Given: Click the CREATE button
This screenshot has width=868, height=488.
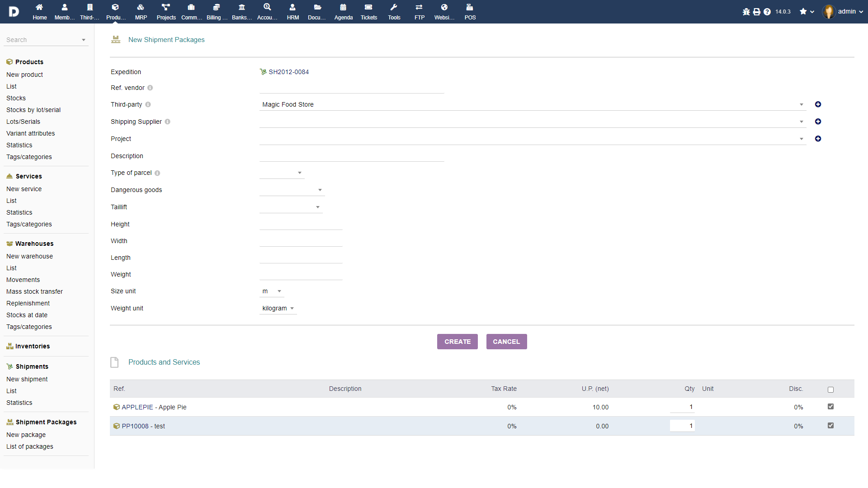Looking at the screenshot, I should pyautogui.click(x=457, y=342).
